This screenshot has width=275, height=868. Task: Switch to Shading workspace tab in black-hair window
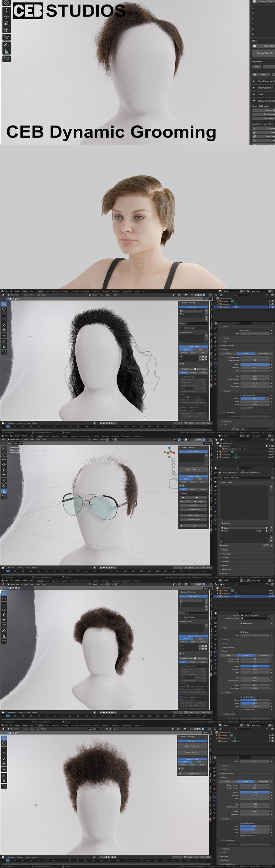(96, 292)
